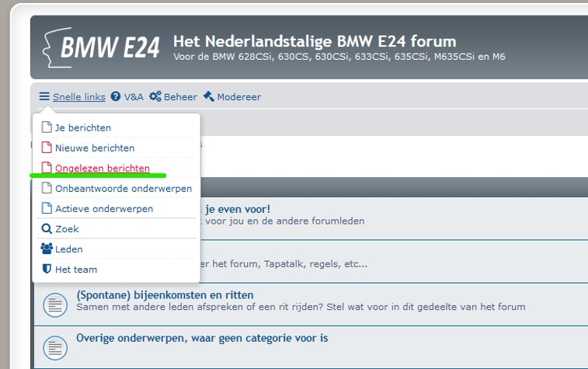
Task: Click the BMW E24 logo
Action: (102, 47)
